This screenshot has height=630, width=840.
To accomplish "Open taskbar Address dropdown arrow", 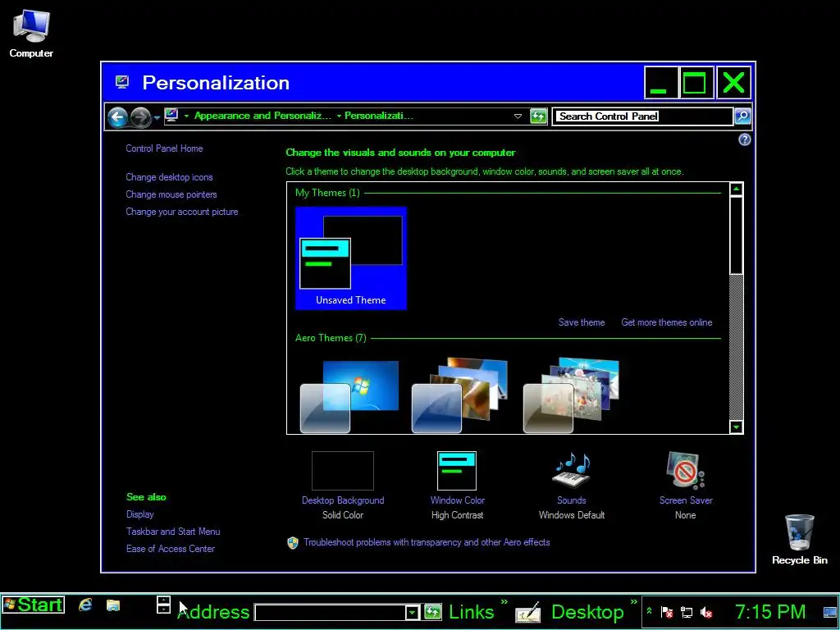I will (412, 612).
